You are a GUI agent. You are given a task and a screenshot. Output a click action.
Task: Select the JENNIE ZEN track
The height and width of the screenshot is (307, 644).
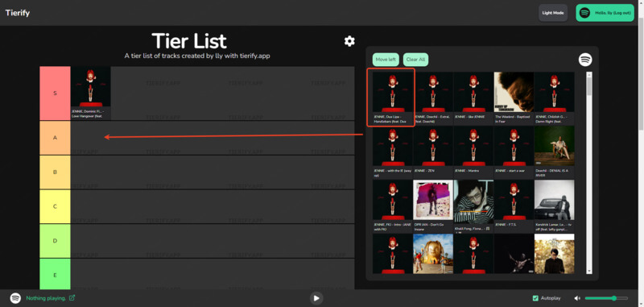coord(433,152)
